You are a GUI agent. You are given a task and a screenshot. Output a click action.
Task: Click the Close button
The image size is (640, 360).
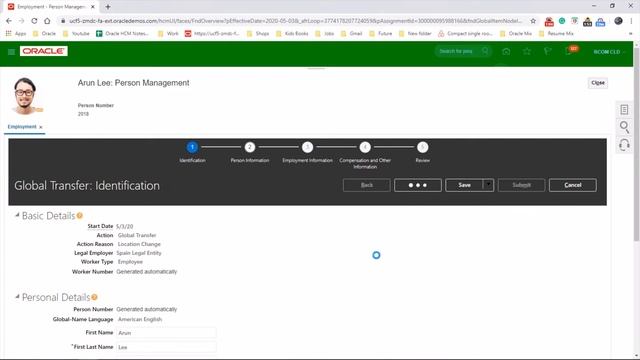598,83
